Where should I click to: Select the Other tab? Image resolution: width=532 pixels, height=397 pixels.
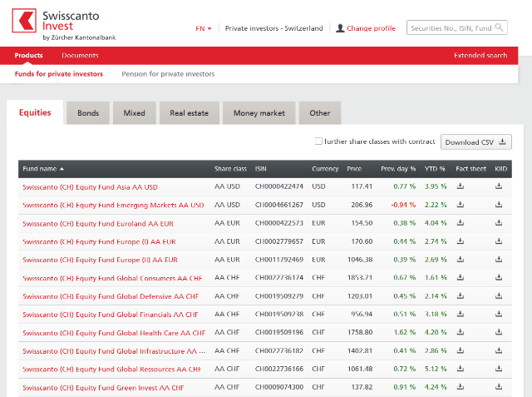pyautogui.click(x=319, y=113)
